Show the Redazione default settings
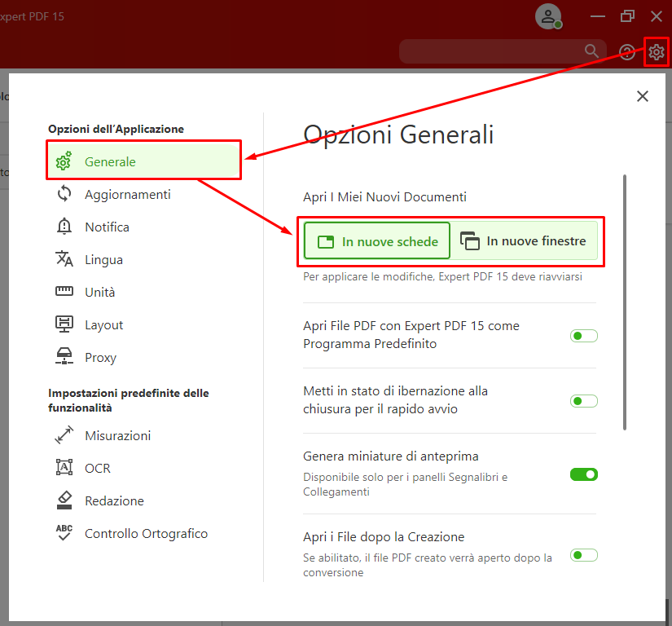Image resolution: width=672 pixels, height=626 pixels. [x=143, y=500]
